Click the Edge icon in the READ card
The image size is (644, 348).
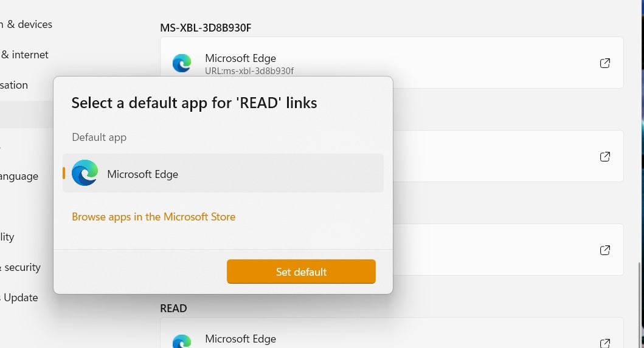182,341
